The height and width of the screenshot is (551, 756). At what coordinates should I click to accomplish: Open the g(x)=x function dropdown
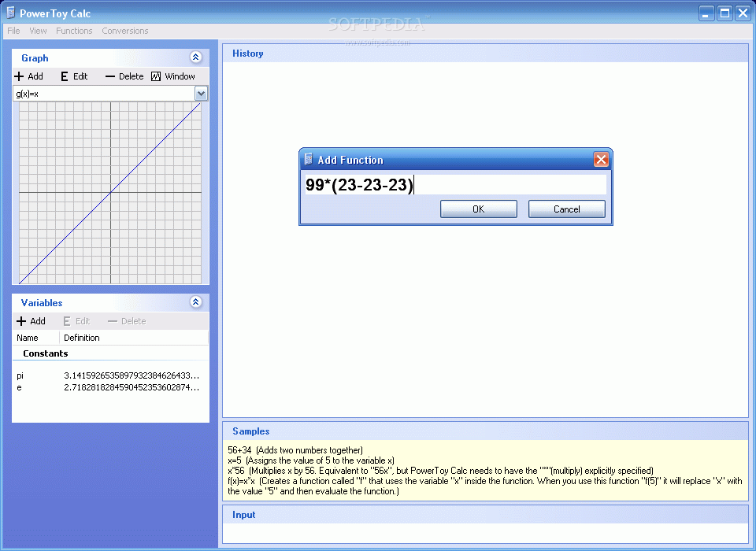202,93
